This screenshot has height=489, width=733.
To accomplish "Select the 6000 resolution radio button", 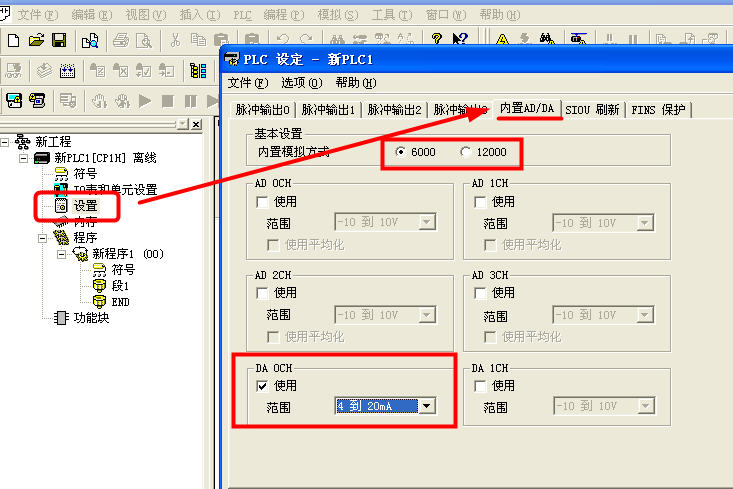I will pos(402,152).
